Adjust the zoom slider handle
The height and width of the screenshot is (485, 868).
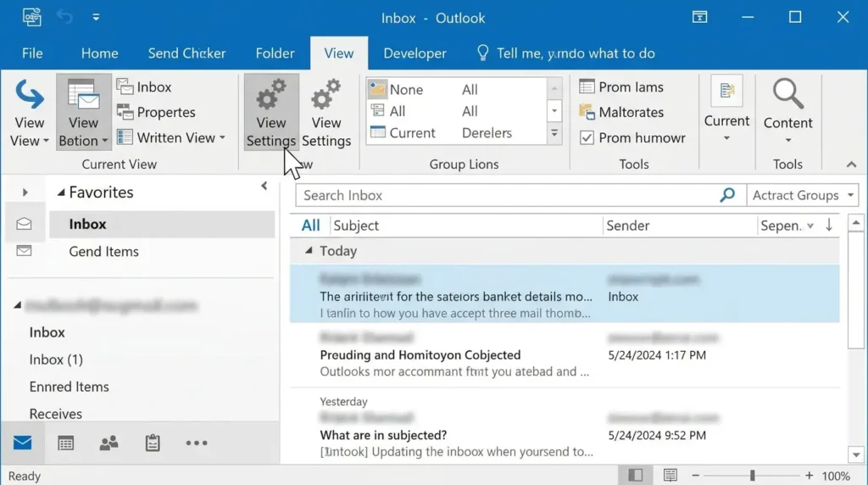coord(752,475)
